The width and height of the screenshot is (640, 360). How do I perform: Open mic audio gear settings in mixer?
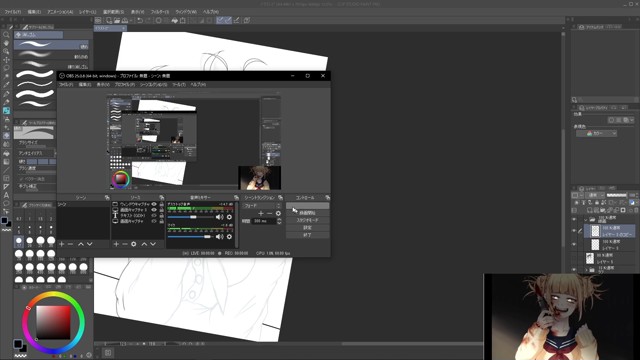pyautogui.click(x=229, y=237)
